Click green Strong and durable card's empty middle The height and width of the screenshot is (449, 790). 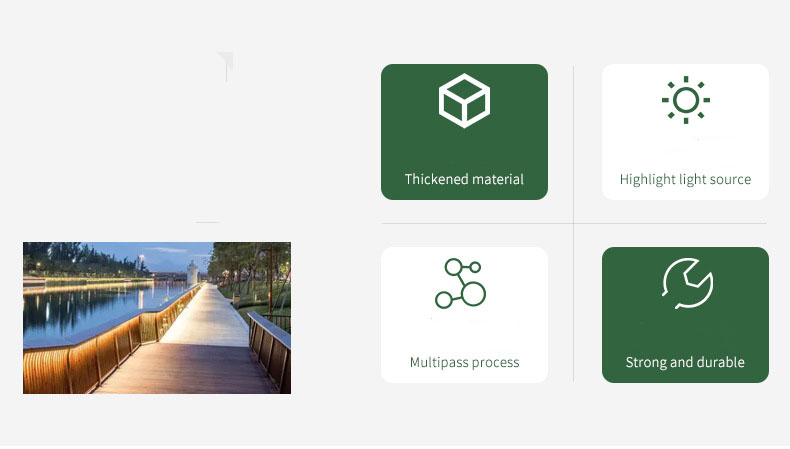coord(685,330)
